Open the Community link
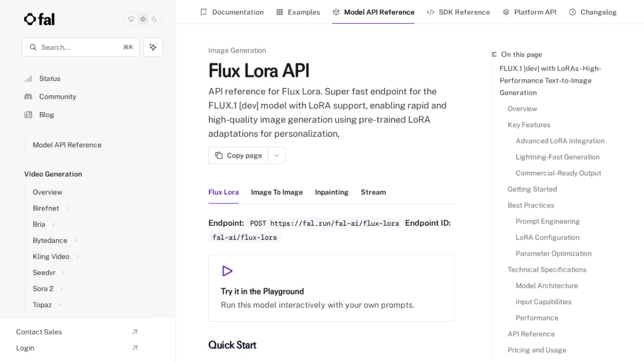Viewport: 644px width, 362px height. pos(57,97)
